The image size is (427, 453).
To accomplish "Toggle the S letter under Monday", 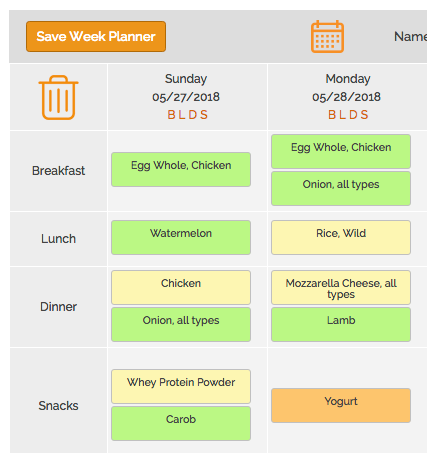I will click(x=365, y=115).
